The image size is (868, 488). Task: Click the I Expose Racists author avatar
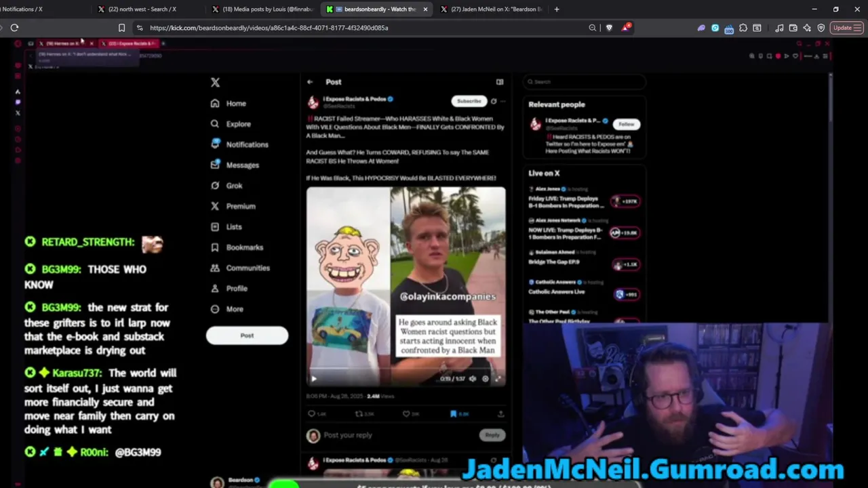pos(313,102)
